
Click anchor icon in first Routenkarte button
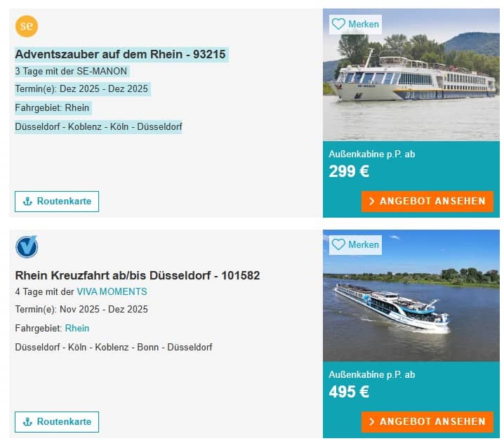(28, 202)
